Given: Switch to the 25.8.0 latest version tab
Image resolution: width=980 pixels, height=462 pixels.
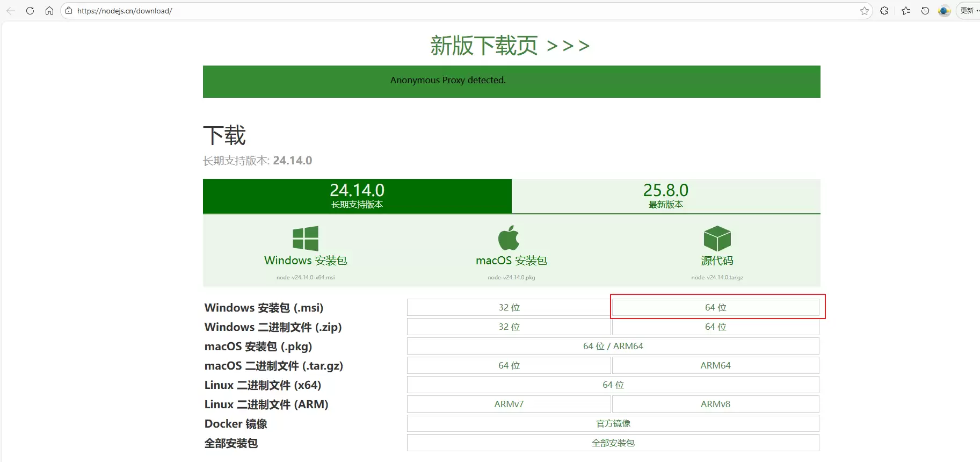Looking at the screenshot, I should pyautogui.click(x=666, y=196).
